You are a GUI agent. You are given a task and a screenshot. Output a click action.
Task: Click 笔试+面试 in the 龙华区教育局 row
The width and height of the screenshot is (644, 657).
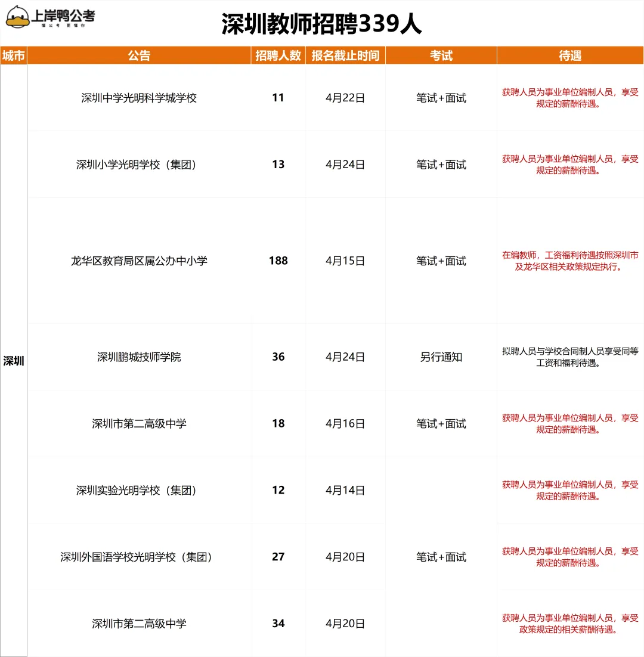tap(441, 261)
